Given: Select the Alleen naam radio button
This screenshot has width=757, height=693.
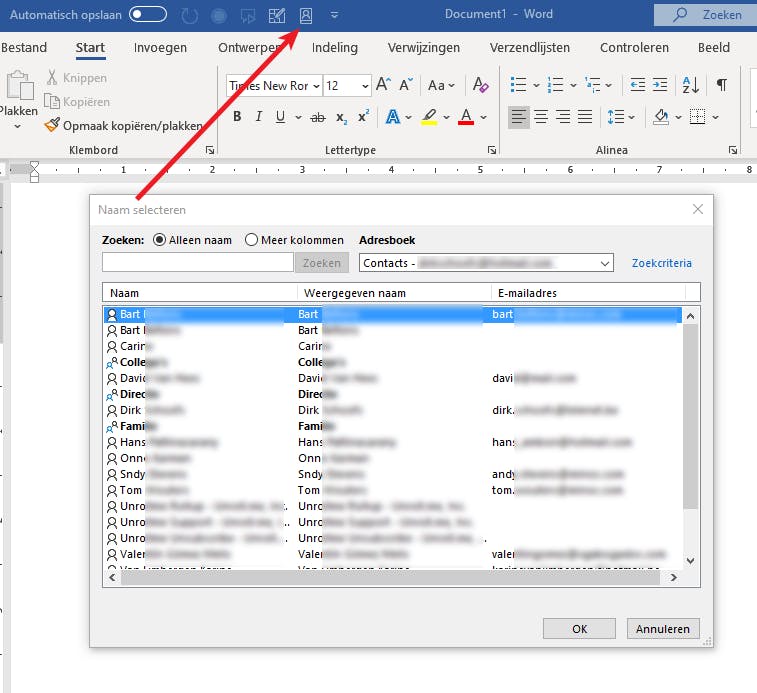Looking at the screenshot, I should click(x=159, y=240).
